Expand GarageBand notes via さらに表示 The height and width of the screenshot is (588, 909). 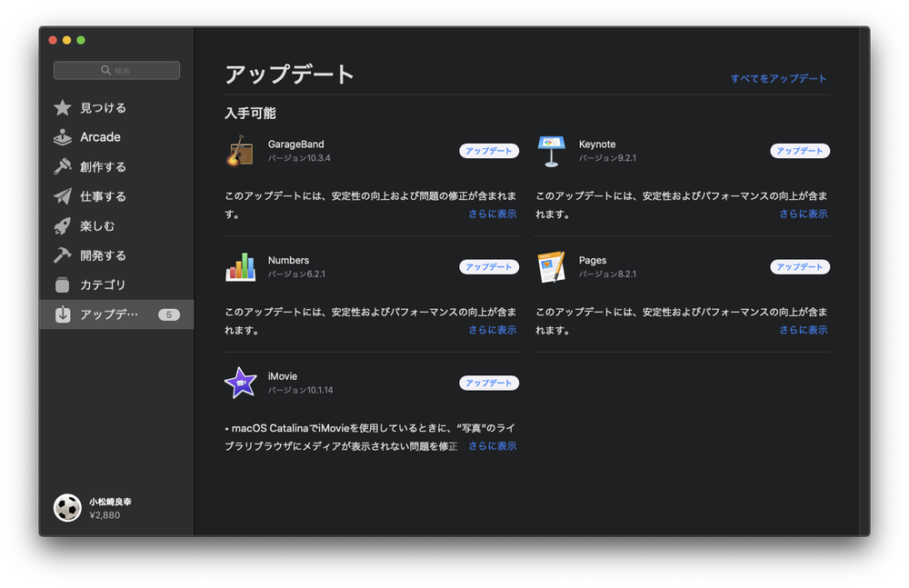click(492, 214)
